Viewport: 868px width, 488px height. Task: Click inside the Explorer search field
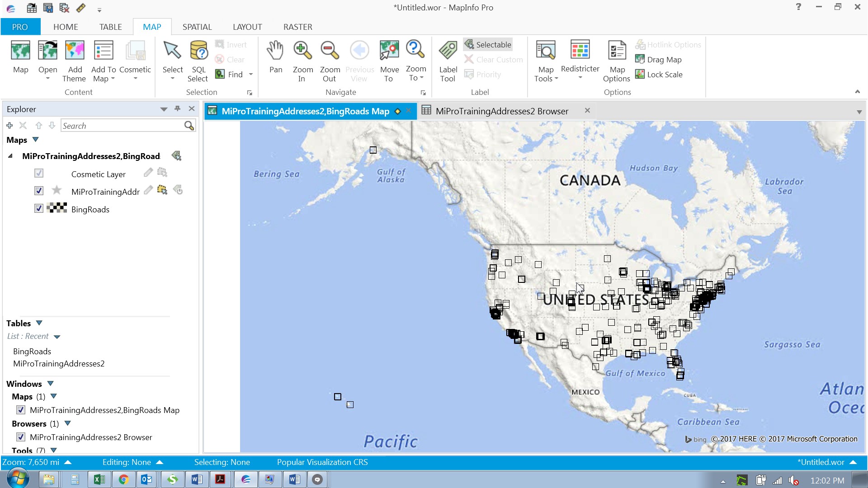(x=122, y=126)
